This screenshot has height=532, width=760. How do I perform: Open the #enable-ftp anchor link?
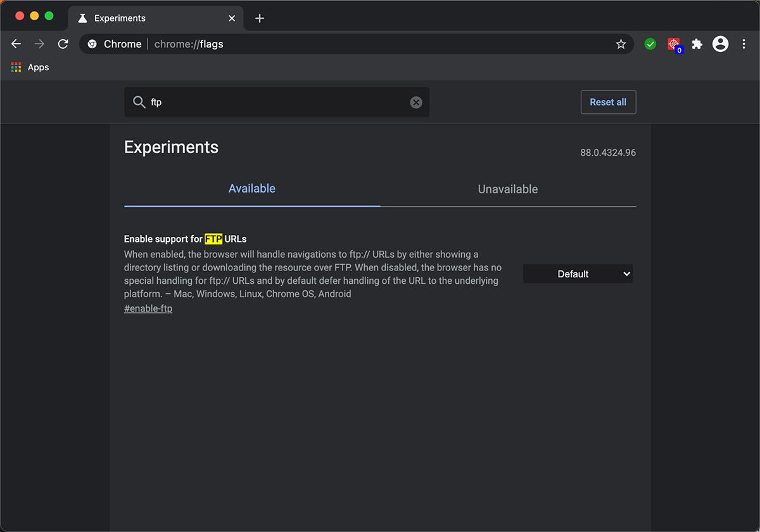coord(148,308)
